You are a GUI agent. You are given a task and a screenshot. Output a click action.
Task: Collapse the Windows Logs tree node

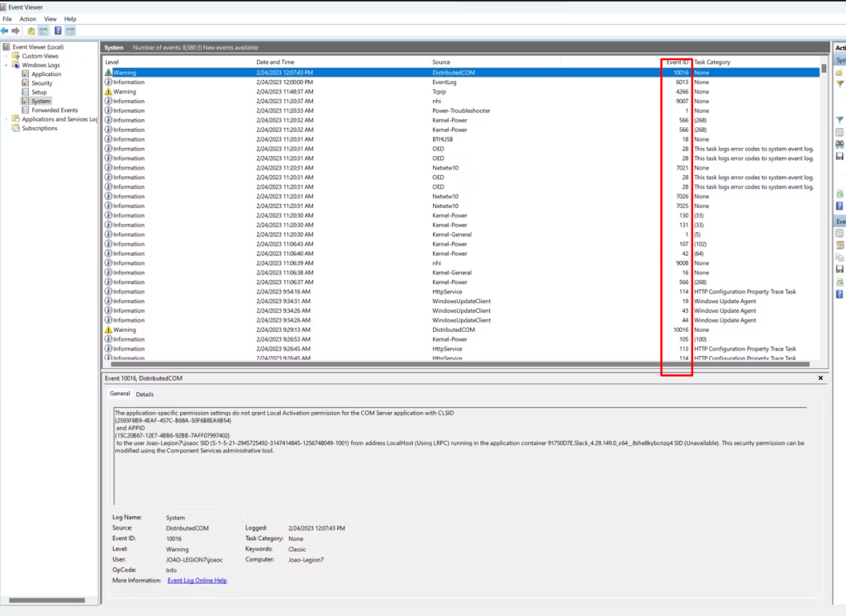pyautogui.click(x=7, y=65)
